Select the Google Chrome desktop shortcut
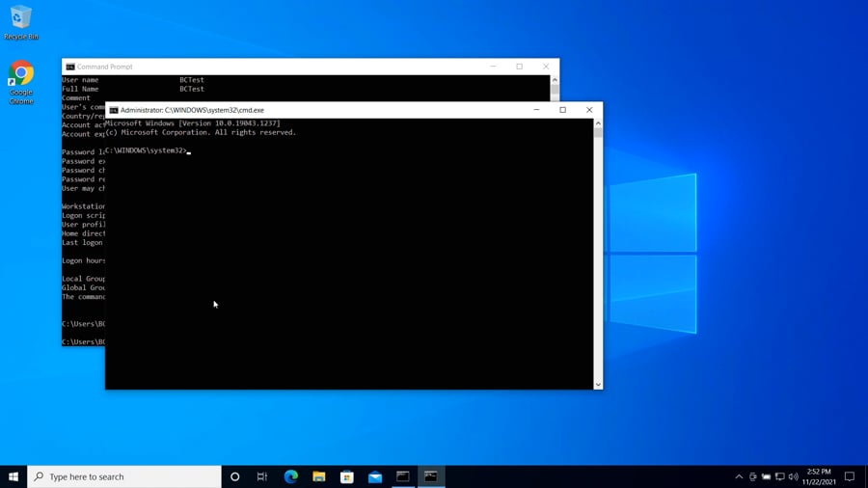The image size is (868, 488). click(x=21, y=82)
